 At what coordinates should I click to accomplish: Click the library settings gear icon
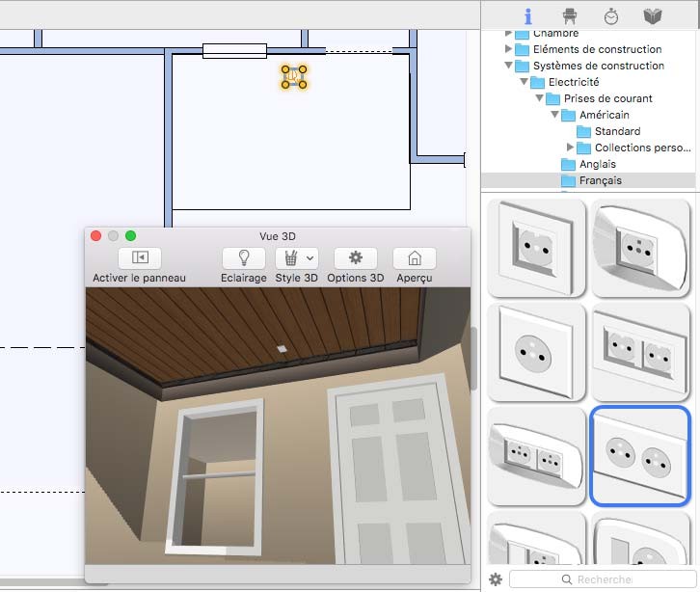click(x=496, y=579)
